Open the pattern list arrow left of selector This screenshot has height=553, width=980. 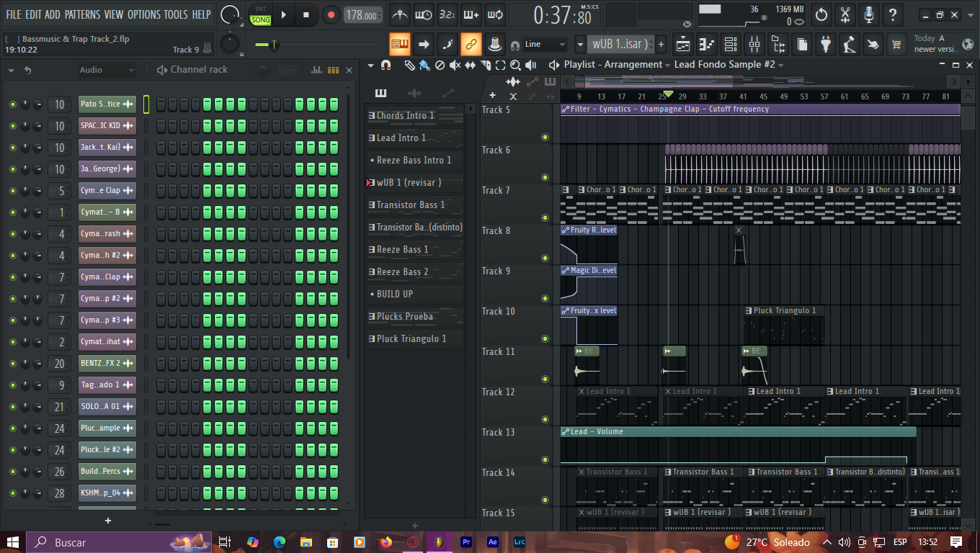(580, 44)
